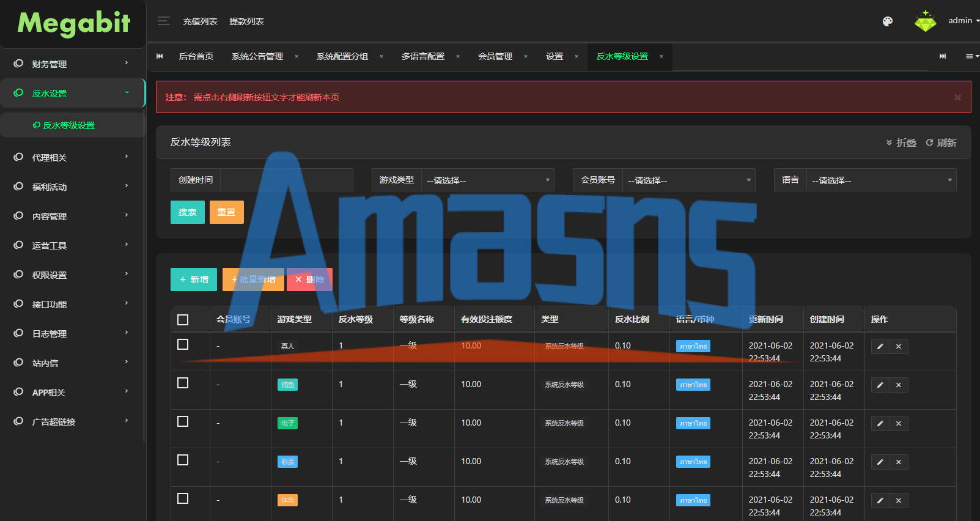Viewport: 980px width, 521px height.
Task: Close the 设置 tab
Action: coord(577,56)
